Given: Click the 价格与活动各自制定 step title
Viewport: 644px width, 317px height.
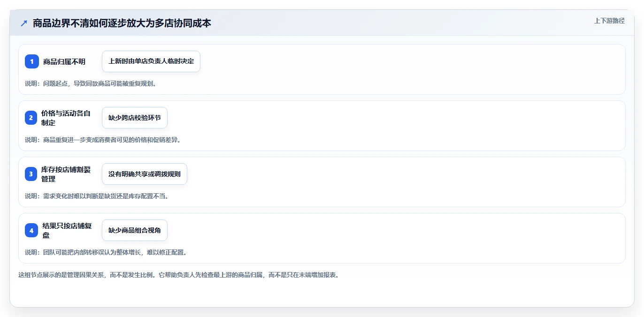Looking at the screenshot, I should point(66,118).
